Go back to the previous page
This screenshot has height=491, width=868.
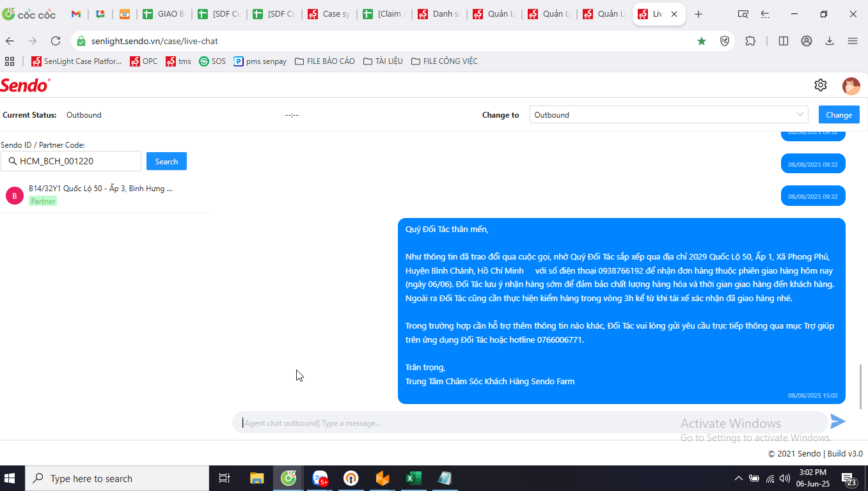point(10,41)
